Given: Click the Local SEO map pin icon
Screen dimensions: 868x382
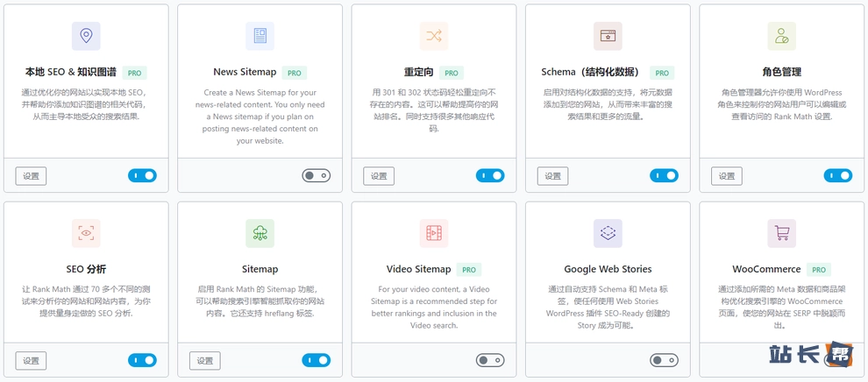Looking at the screenshot, I should pyautogui.click(x=86, y=36).
